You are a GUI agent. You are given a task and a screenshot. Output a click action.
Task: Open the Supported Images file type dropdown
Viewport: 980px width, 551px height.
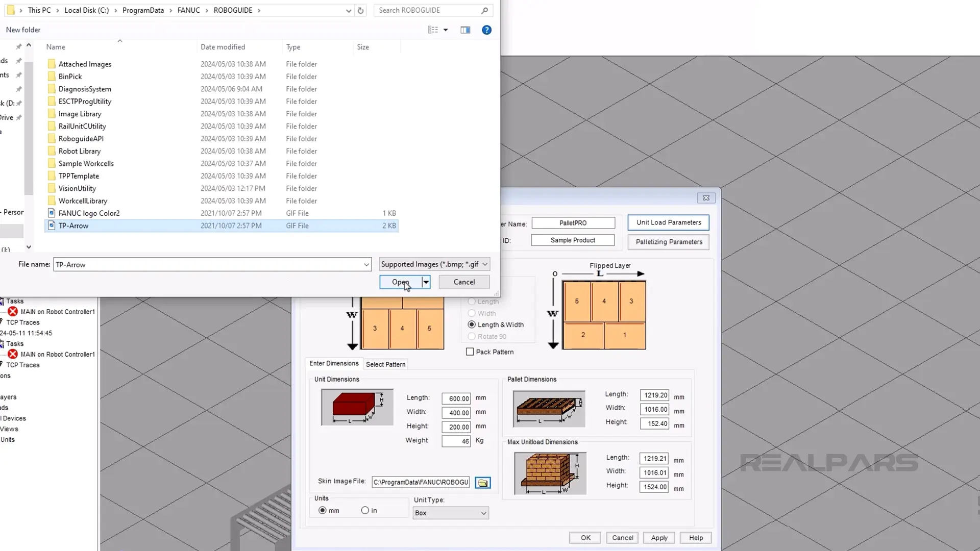(x=434, y=264)
